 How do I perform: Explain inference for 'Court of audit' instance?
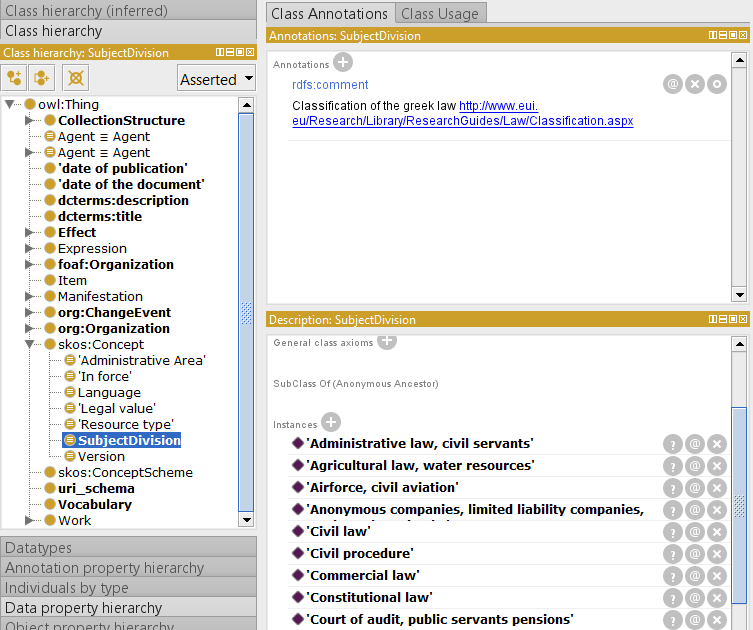[673, 620]
